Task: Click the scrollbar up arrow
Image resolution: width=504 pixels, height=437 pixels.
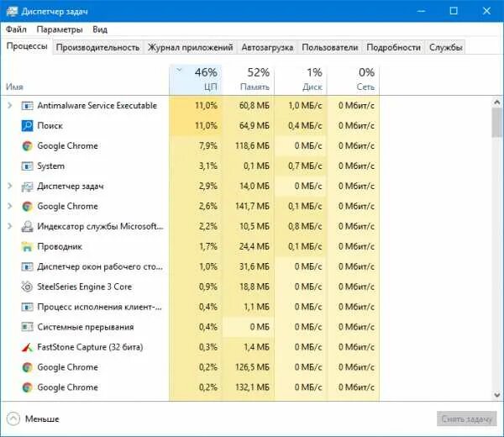Action: tap(497, 103)
